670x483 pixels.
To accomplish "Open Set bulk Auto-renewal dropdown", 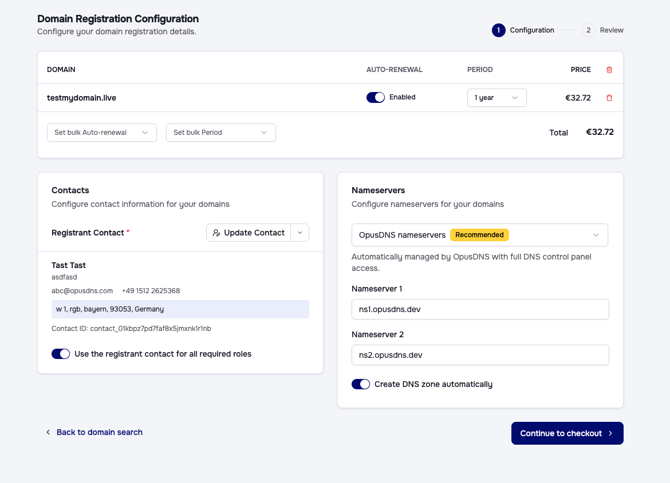I will tap(102, 133).
